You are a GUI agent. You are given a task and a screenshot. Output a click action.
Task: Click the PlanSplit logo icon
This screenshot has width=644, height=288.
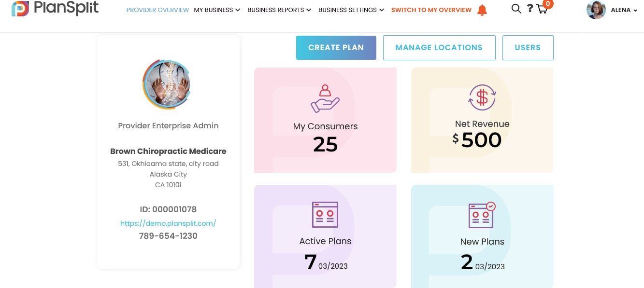20,9
